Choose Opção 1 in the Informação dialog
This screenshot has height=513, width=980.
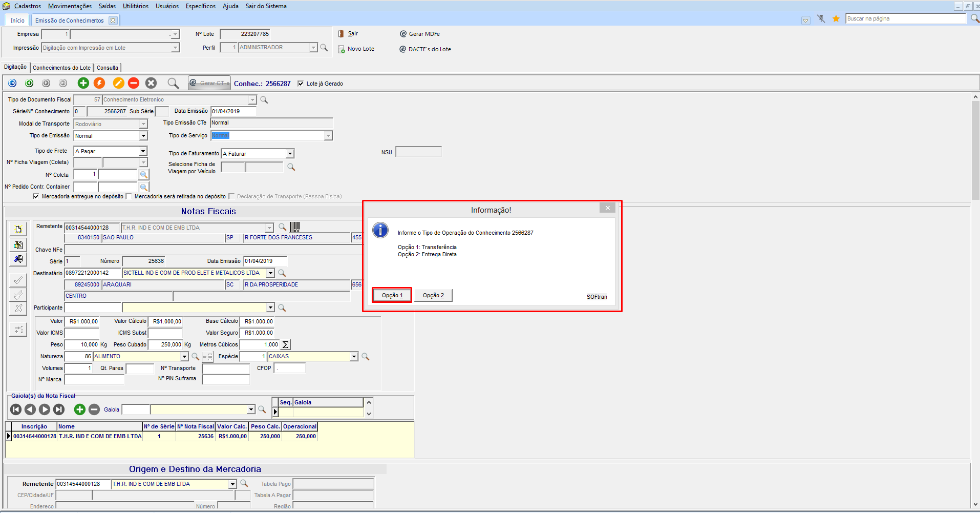392,296
